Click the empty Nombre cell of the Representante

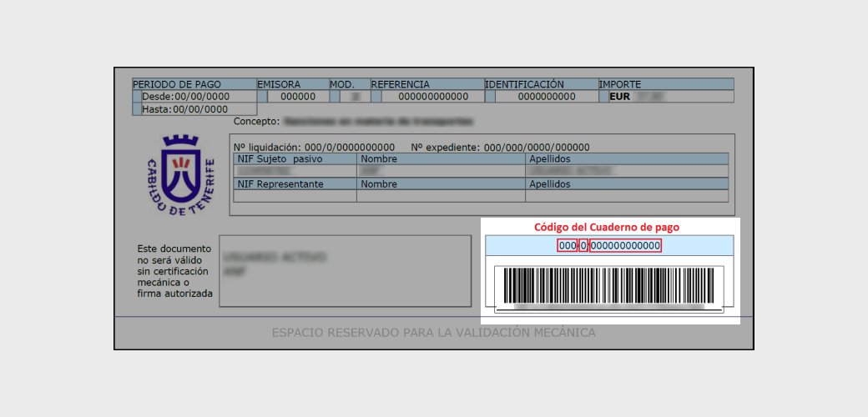click(x=441, y=196)
